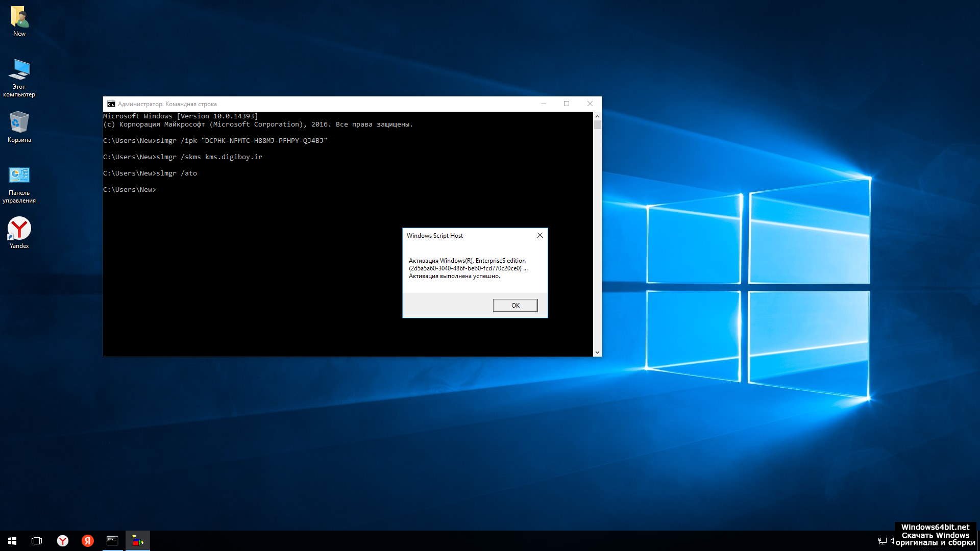Image resolution: width=980 pixels, height=551 pixels.
Task: Launch the Yandex desktop shortcut
Action: (x=19, y=232)
